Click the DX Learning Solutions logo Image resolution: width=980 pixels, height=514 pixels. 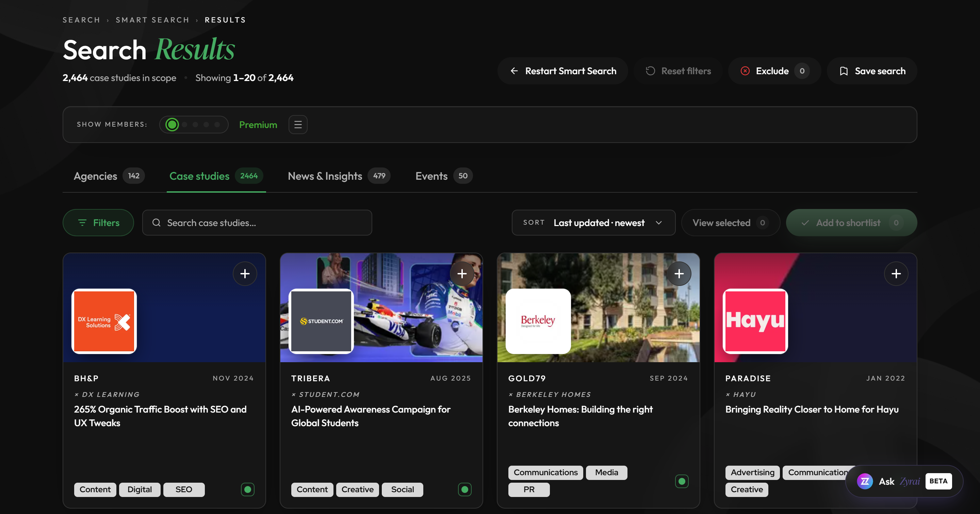[104, 321]
